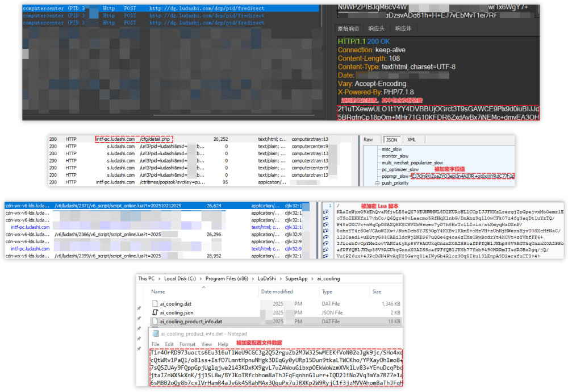Click the ai_cooling.json file icon
Viewport: 568px width, 392px height.
click(x=154, y=312)
